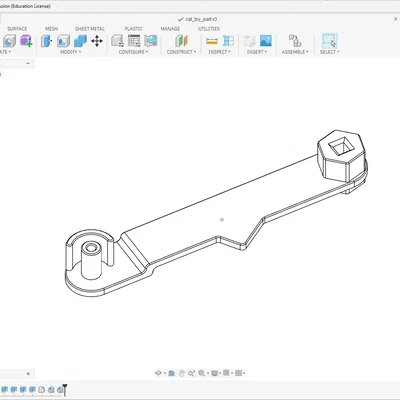Choose the Combine bodies tool
This screenshot has height=400, width=400.
[x=80, y=41]
